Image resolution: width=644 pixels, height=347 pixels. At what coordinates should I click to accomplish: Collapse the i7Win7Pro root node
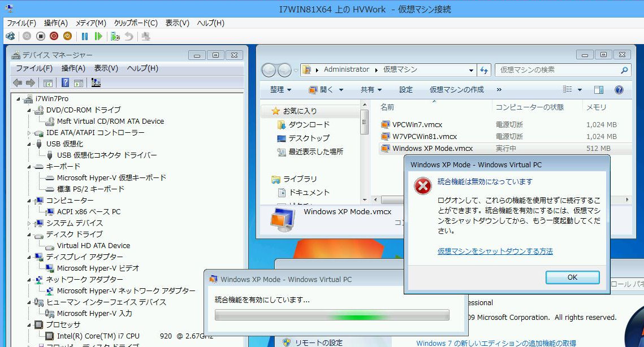click(18, 99)
